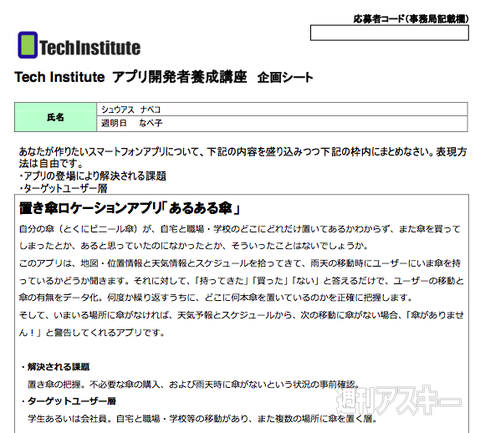Viewport: 480px width, 433px height.
Task: Click the bold ターゲットユーザー層 subheading in box
Action: [x=68, y=401]
